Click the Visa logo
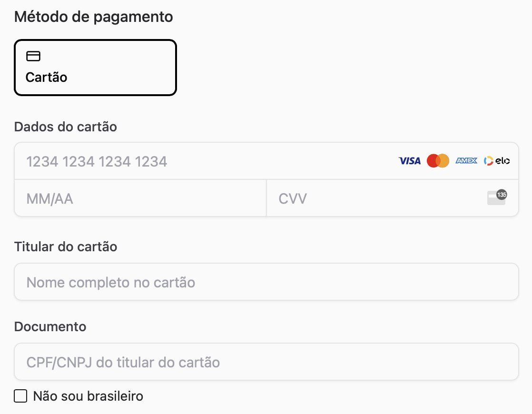532x414 pixels. point(410,161)
